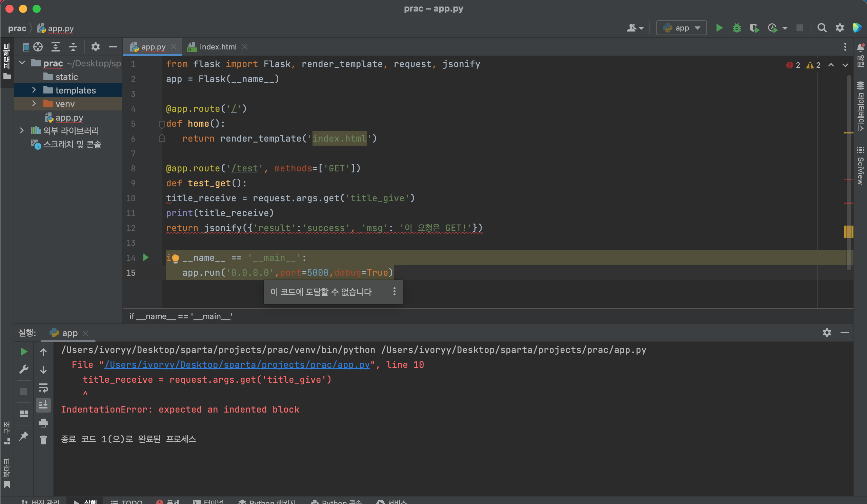Toggle the SciView tool window side tab

click(x=861, y=166)
